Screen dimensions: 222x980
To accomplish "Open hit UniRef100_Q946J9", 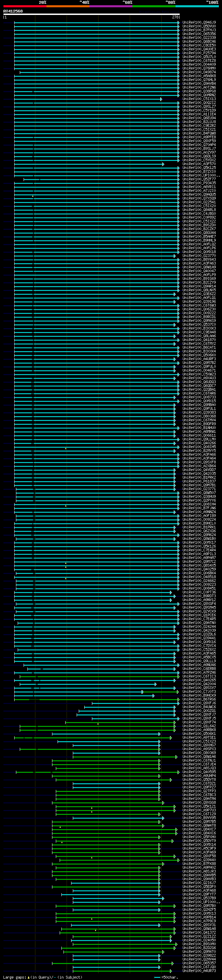I will coord(199,23).
